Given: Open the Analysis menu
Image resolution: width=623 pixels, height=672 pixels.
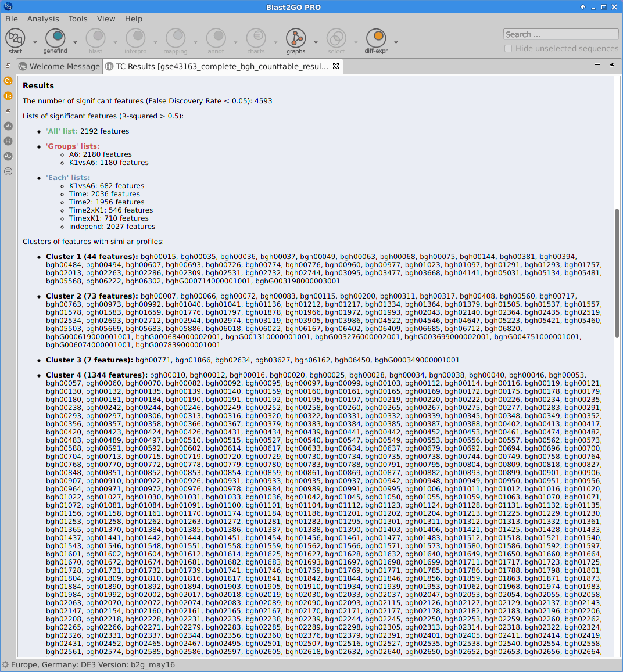Looking at the screenshot, I should (43, 19).
